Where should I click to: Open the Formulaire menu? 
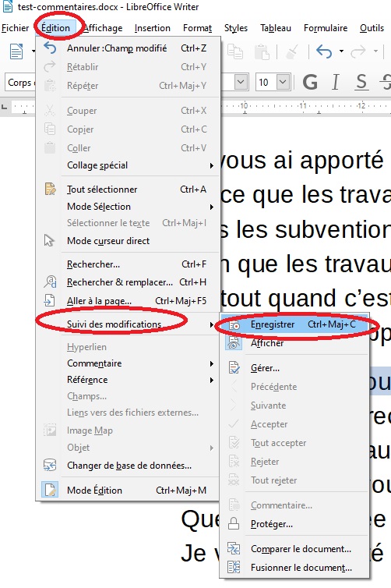click(x=326, y=28)
